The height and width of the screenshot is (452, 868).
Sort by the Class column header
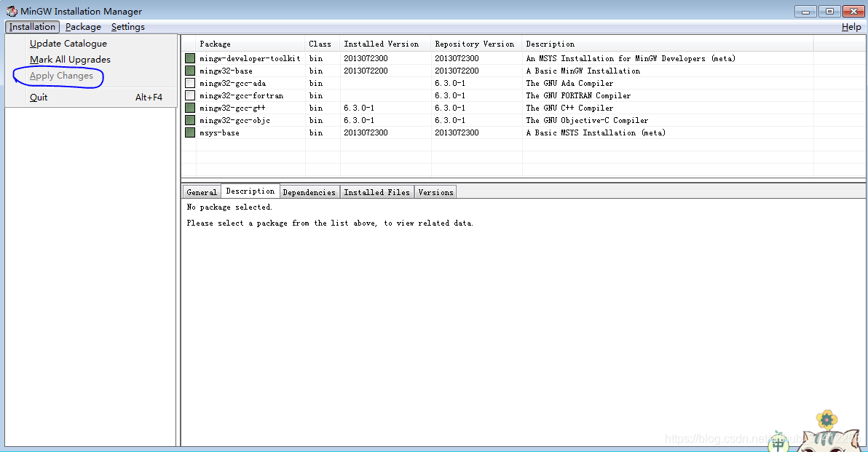pyautogui.click(x=322, y=44)
